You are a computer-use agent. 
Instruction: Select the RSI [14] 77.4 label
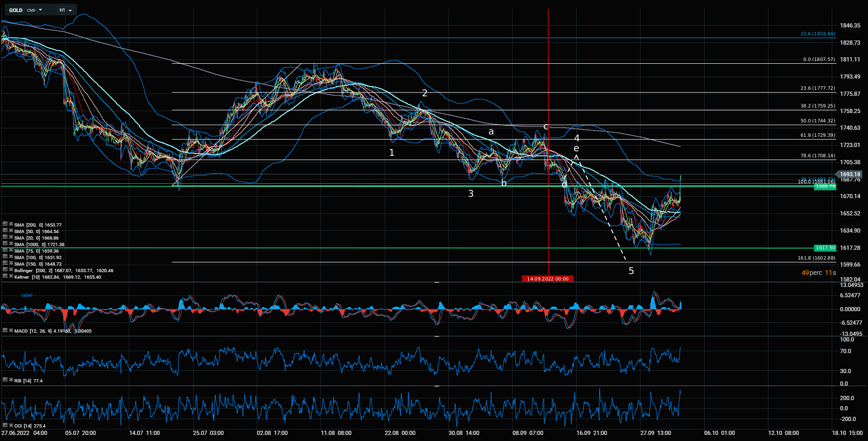coord(28,381)
